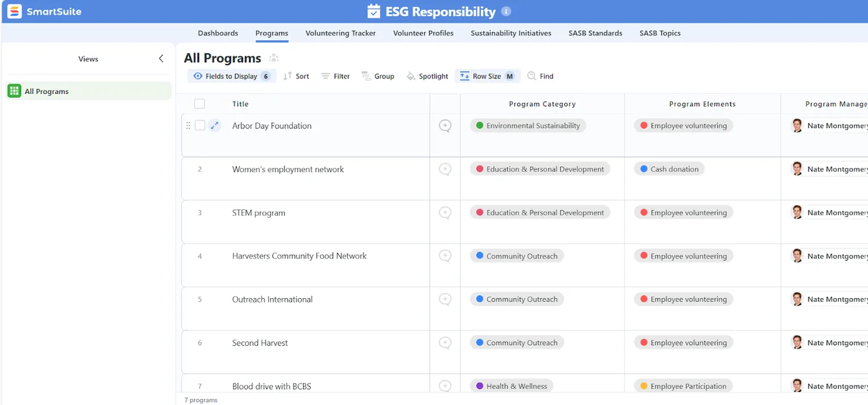868x405 pixels.
Task: Click Nate Montgomery avatar in STEM program row
Action: point(797,213)
